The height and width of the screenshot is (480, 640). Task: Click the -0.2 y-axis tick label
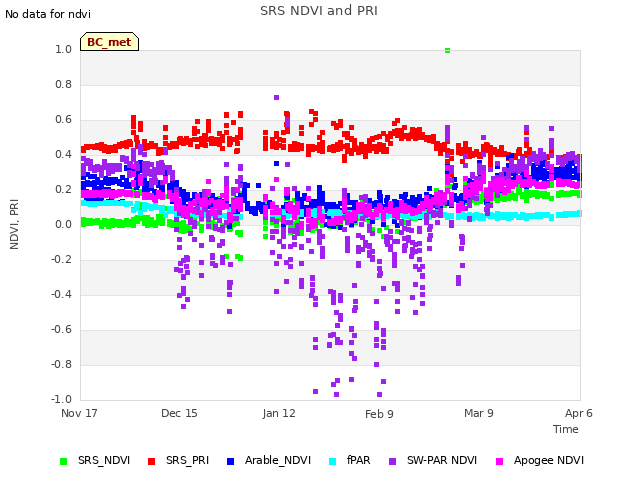[62, 260]
